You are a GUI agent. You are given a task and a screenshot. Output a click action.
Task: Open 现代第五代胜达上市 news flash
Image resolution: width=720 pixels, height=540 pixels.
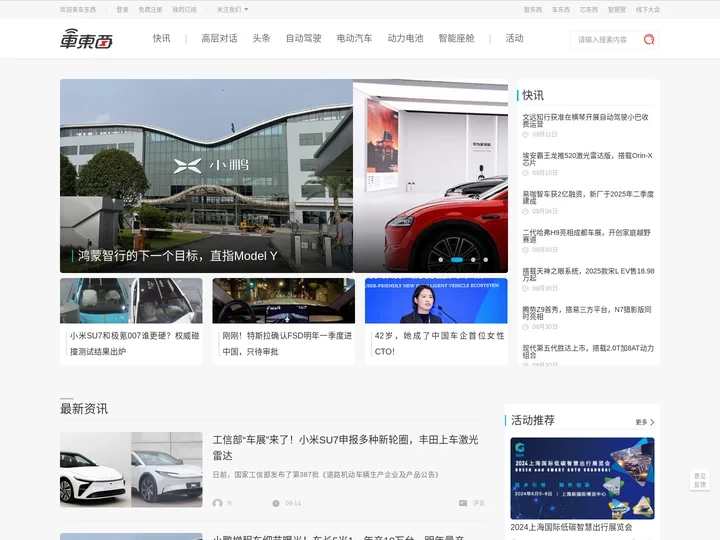[588, 351]
